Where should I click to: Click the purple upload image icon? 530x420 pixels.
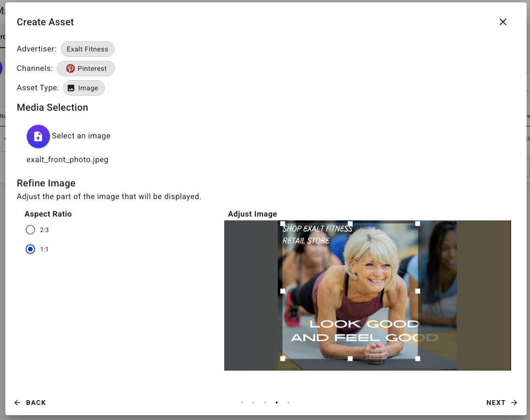tap(38, 136)
